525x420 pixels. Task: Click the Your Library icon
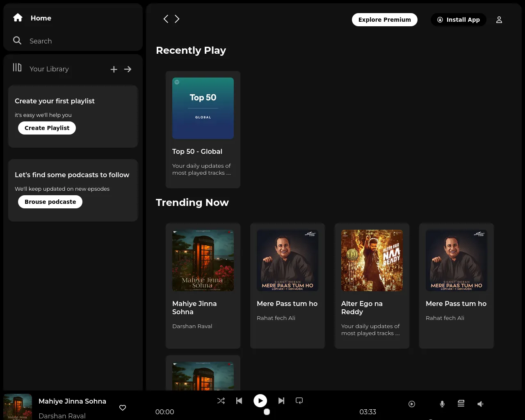(x=17, y=67)
